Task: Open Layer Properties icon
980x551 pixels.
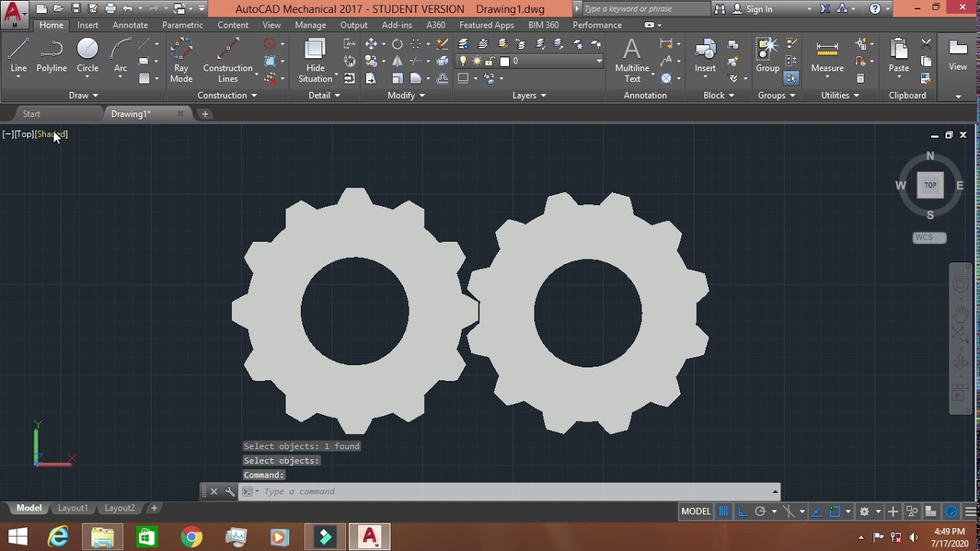Action: point(463,44)
